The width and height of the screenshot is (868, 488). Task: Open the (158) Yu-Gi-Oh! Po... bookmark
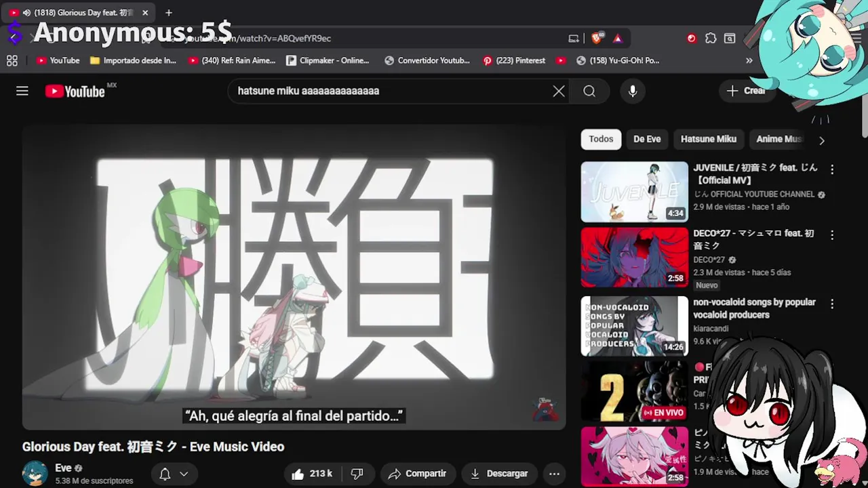tap(618, 60)
